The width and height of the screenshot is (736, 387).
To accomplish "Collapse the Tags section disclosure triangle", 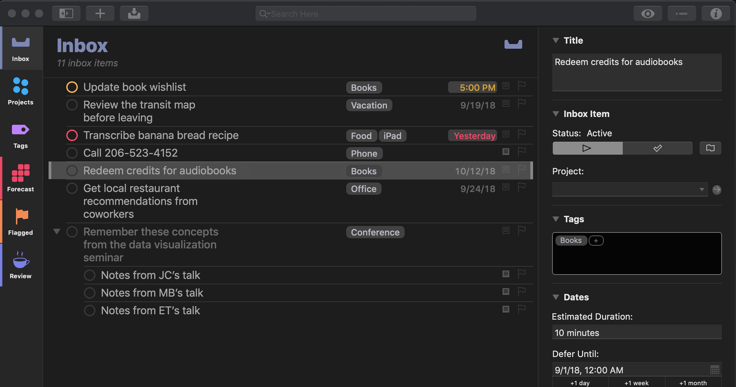I will pos(556,219).
